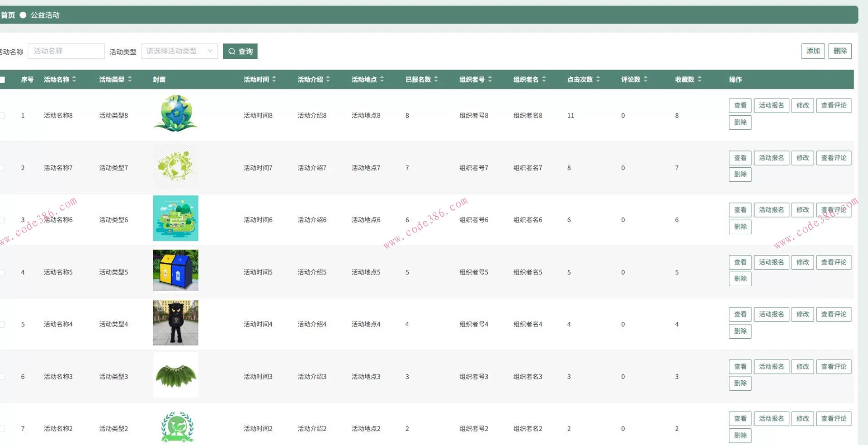Select the 活动地点3 cell text

click(366, 377)
